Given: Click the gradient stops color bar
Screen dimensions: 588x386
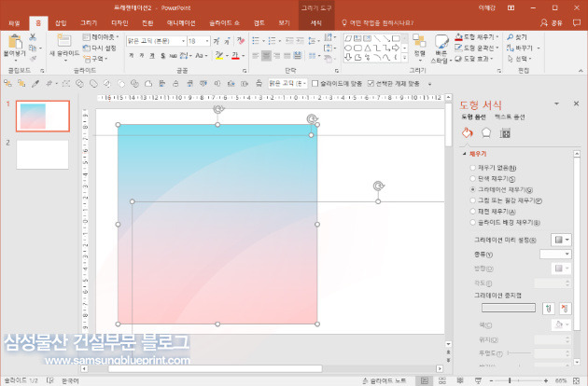Looking at the screenshot, I should [x=509, y=308].
